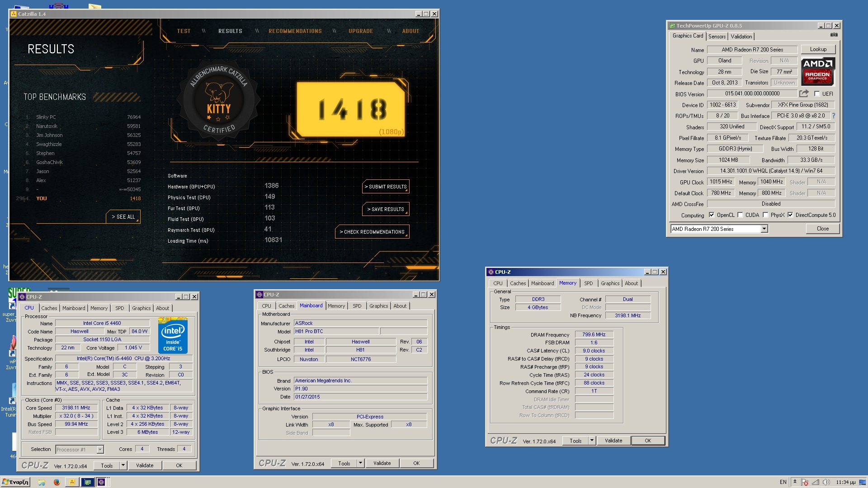
Task: Open Tools dropdown arrow in CPU-Z Memory window
Action: (592, 441)
